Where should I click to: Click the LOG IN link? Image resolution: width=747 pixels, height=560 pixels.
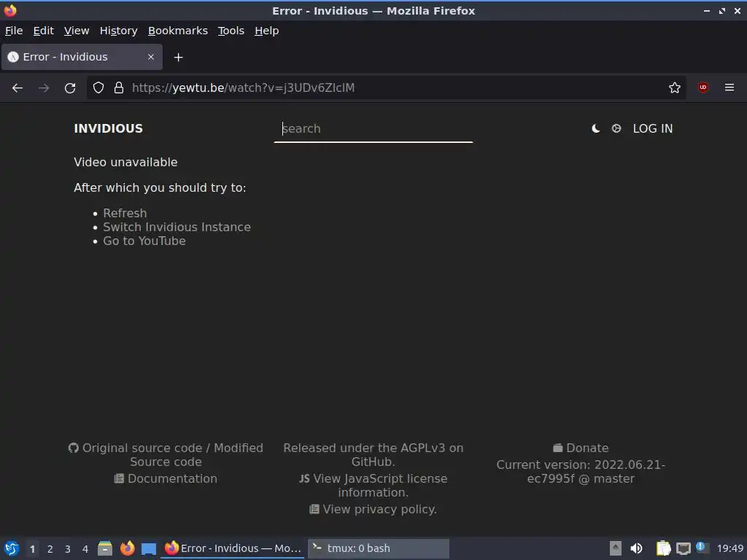pos(653,128)
